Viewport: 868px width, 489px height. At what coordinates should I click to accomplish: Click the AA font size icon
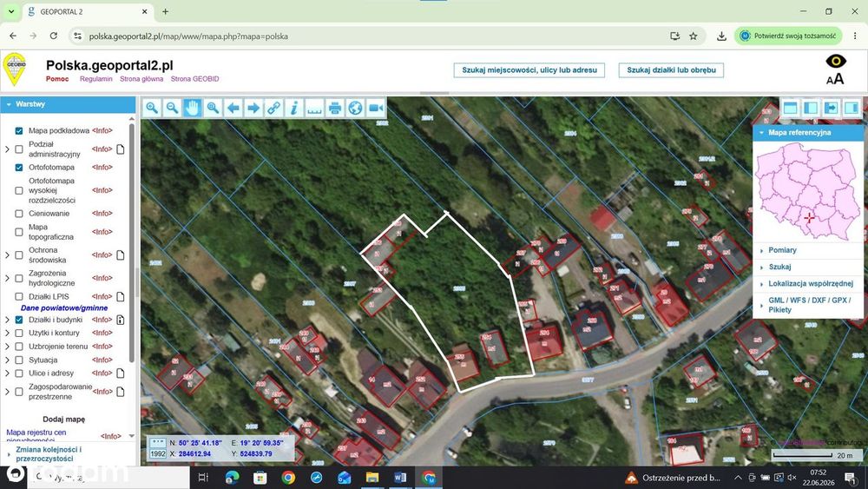click(835, 79)
